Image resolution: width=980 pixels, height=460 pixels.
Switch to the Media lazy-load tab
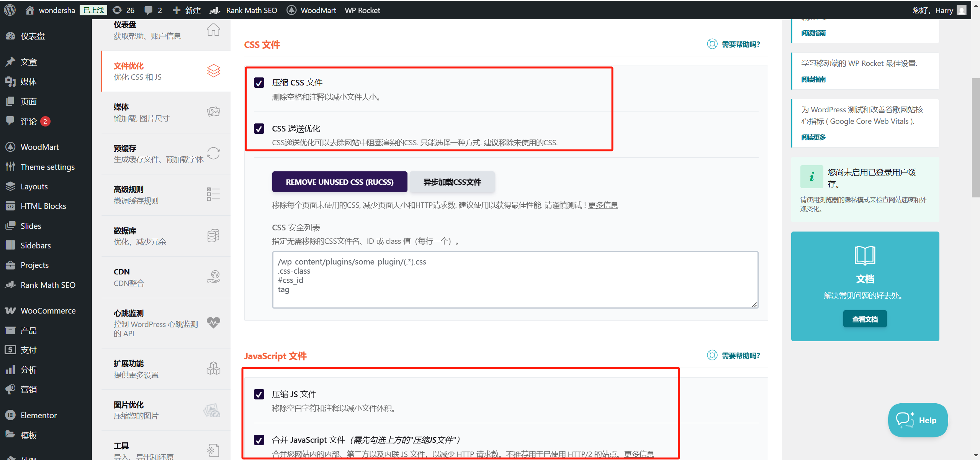point(165,112)
